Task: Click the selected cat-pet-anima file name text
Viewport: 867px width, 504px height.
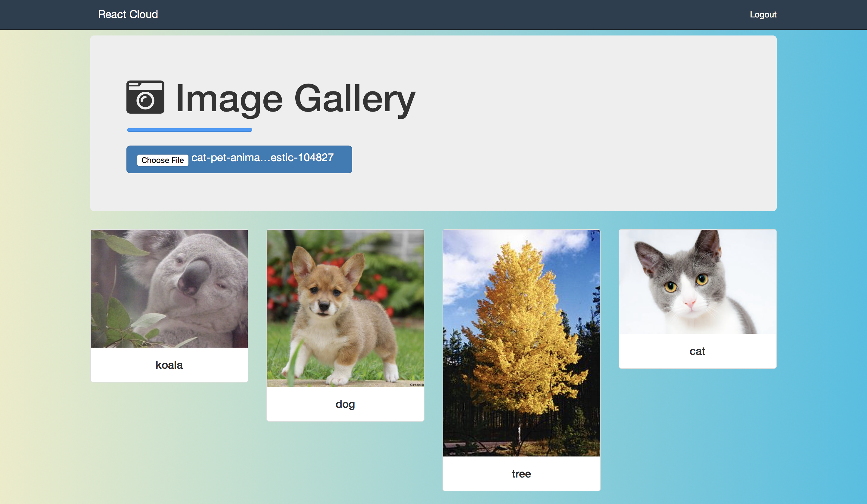Action: tap(262, 158)
